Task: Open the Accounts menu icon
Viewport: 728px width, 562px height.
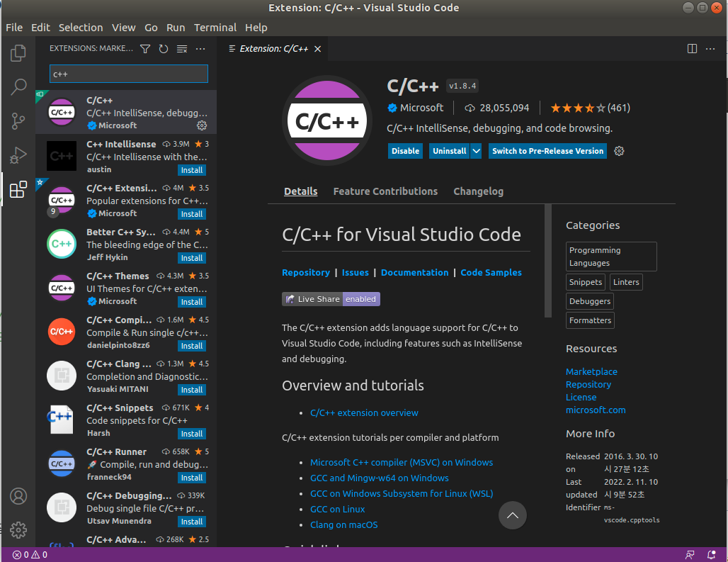Action: [x=18, y=496]
